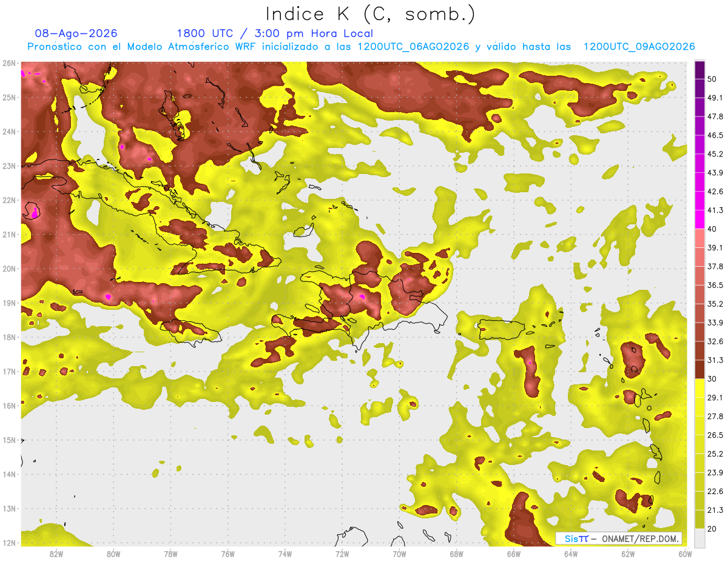Click the '30' color scale value
The image size is (728, 562).
click(x=712, y=379)
